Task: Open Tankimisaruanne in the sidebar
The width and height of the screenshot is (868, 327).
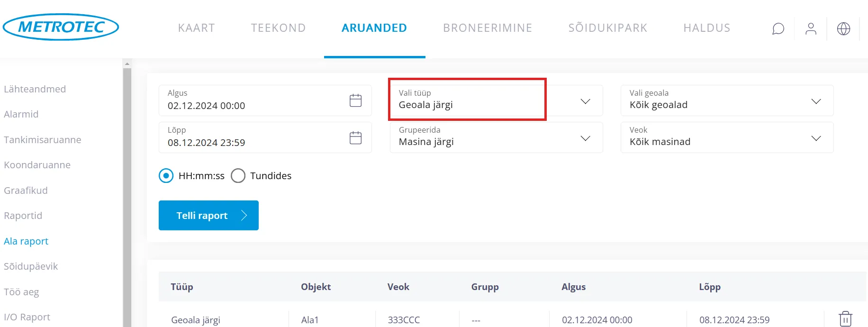Action: coord(43,140)
